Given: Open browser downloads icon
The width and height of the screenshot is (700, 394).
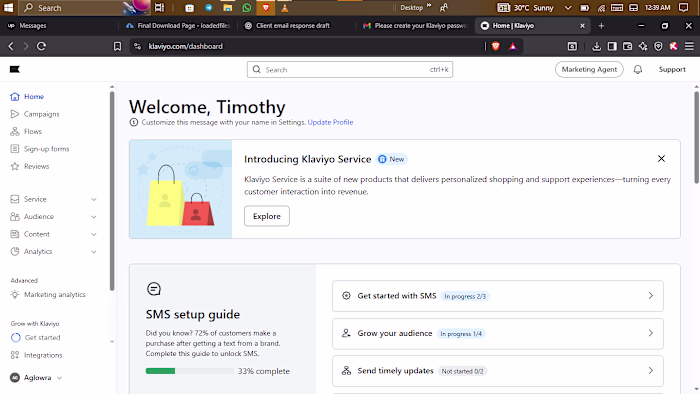Looking at the screenshot, I should [x=596, y=46].
